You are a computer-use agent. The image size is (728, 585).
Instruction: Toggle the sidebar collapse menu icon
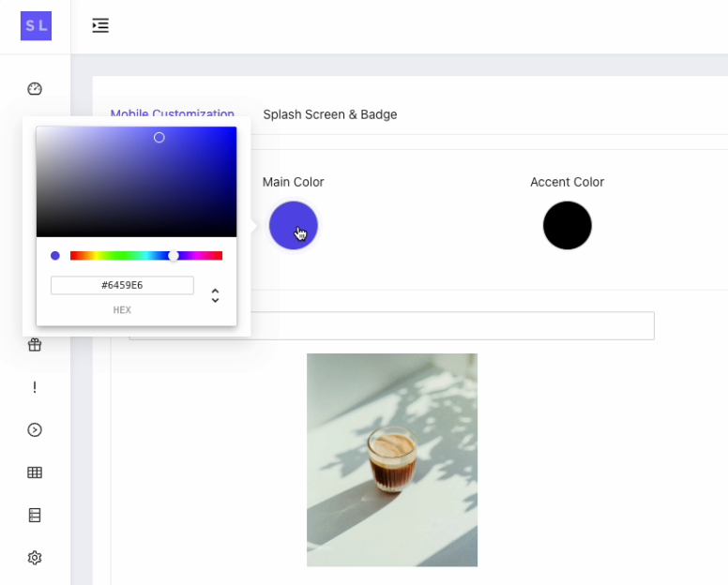point(100,25)
